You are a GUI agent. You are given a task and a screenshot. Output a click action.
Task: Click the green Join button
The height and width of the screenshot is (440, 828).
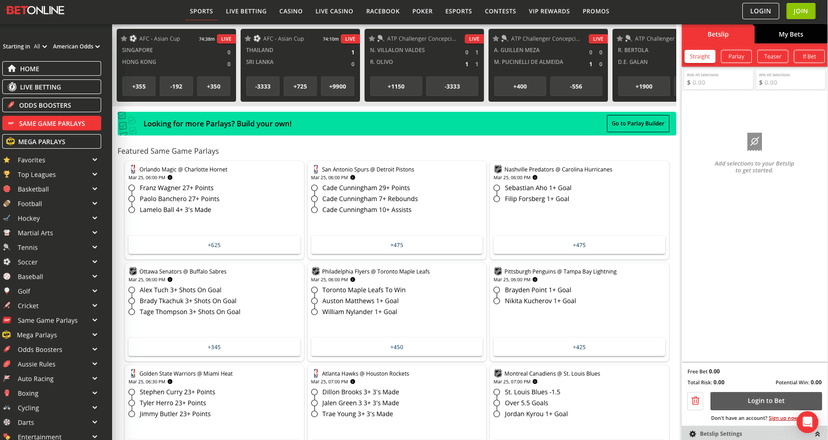pyautogui.click(x=801, y=11)
